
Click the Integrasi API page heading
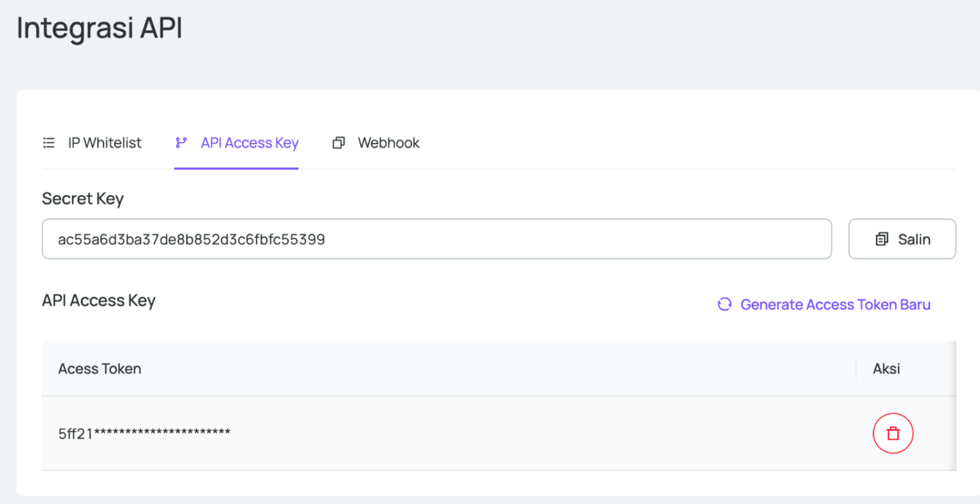[x=100, y=28]
